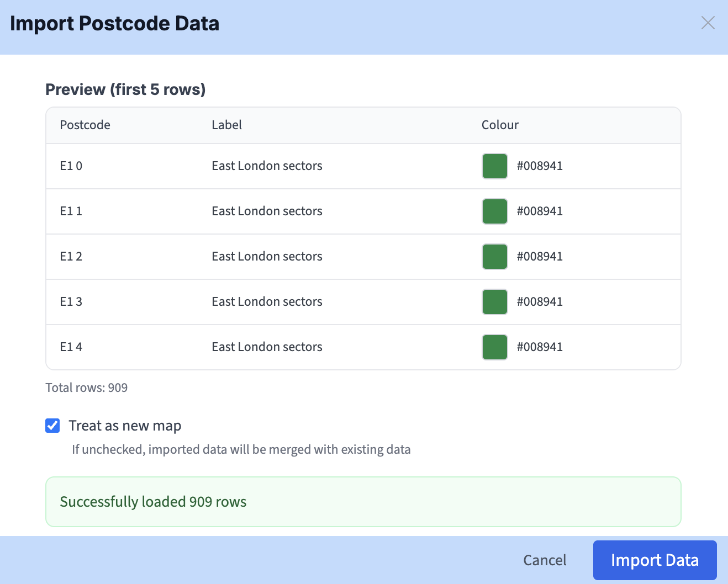Close the Import Postcode Data dialog

click(708, 23)
